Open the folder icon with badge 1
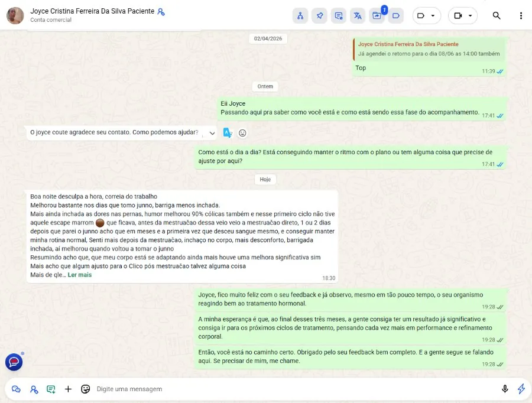The width and height of the screenshot is (532, 403). click(377, 15)
